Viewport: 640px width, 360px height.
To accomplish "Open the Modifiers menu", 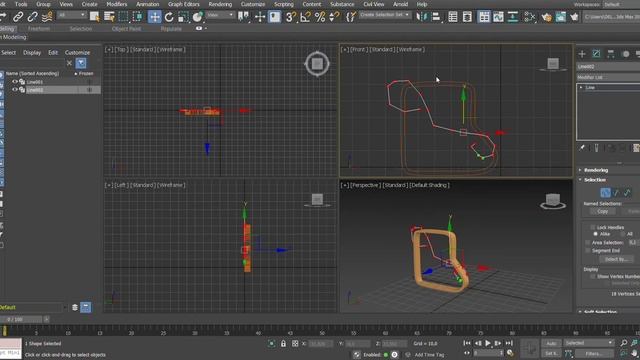I will pos(117,4).
